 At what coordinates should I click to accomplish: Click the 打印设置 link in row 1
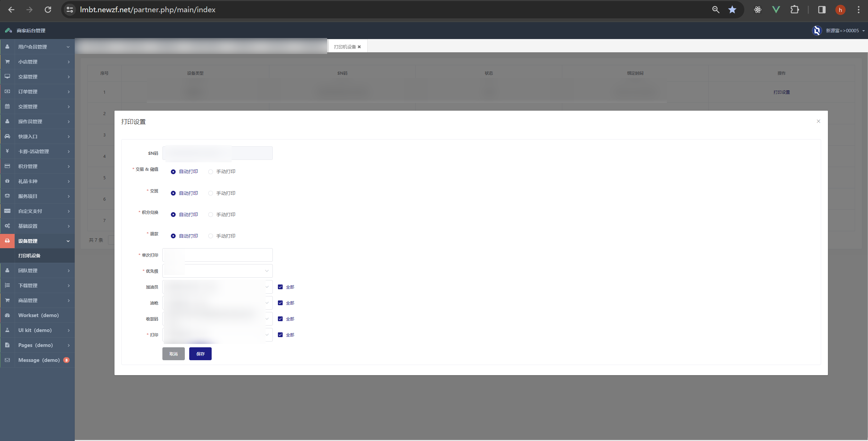tap(781, 92)
